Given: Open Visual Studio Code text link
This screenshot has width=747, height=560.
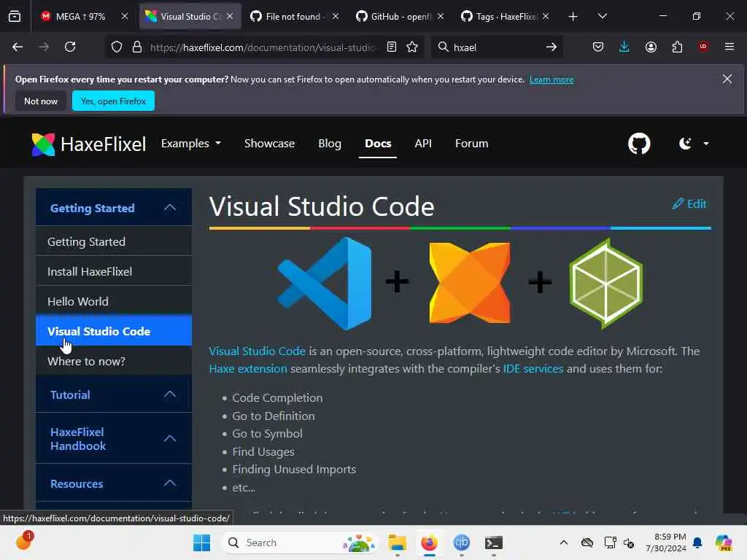Looking at the screenshot, I should pyautogui.click(x=257, y=351).
